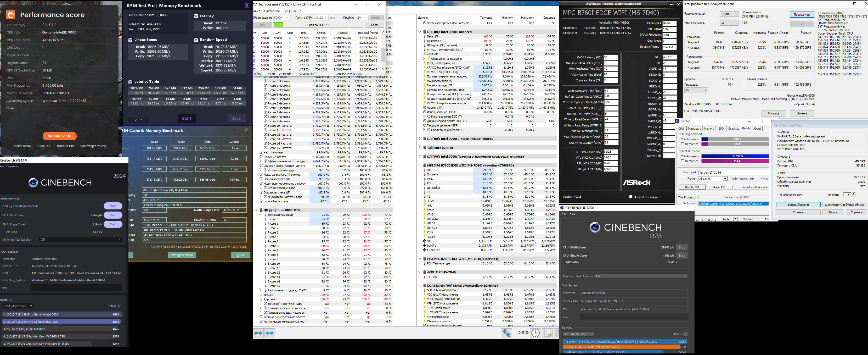The image size is (868, 355).
Task: Collapse the Intel 0000 DTS sensor group
Action: [256, 210]
